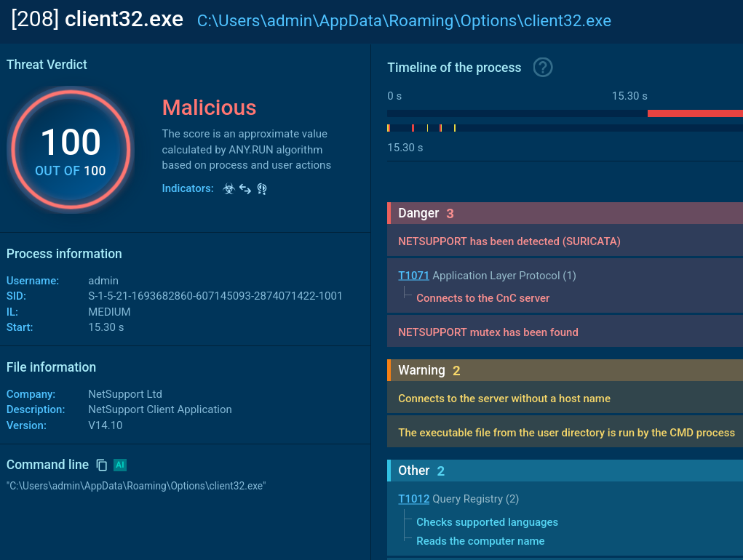Click 'Connects to the server without a host name'

pyautogui.click(x=504, y=399)
